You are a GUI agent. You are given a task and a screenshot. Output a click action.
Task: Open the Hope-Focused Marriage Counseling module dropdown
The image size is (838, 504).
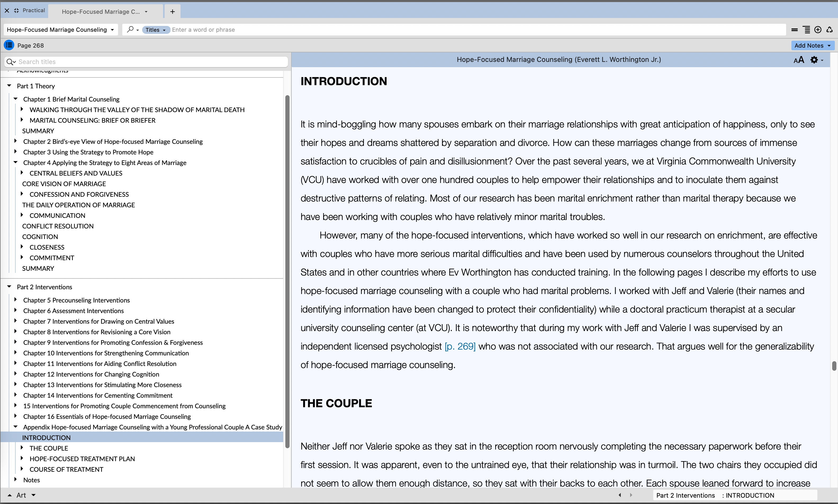61,30
